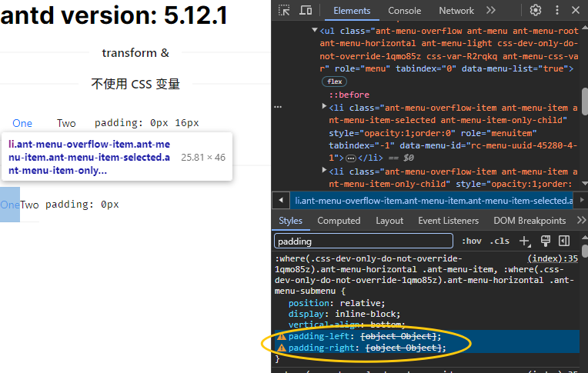
Task: Expand the selected li ant-menu-item-selected node
Action: click(x=324, y=106)
